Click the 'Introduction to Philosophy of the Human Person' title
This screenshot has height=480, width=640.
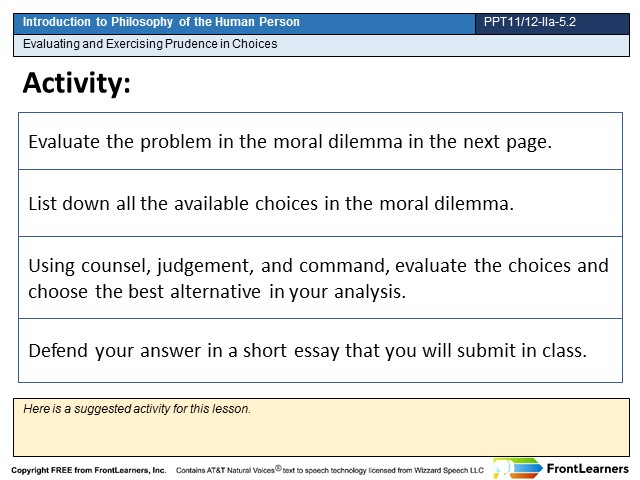(x=161, y=22)
